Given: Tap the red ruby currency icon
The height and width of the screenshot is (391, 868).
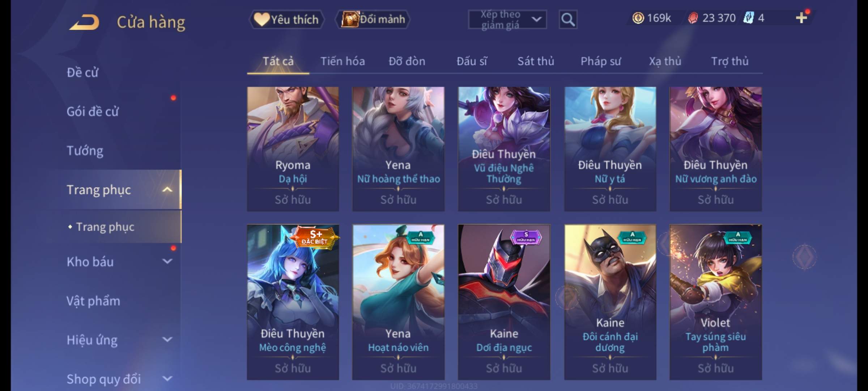Looking at the screenshot, I should pos(693,18).
